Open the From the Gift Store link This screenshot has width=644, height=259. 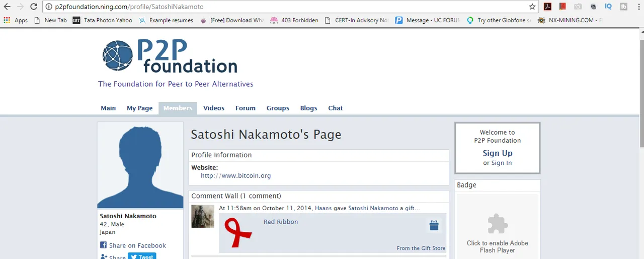point(421,248)
